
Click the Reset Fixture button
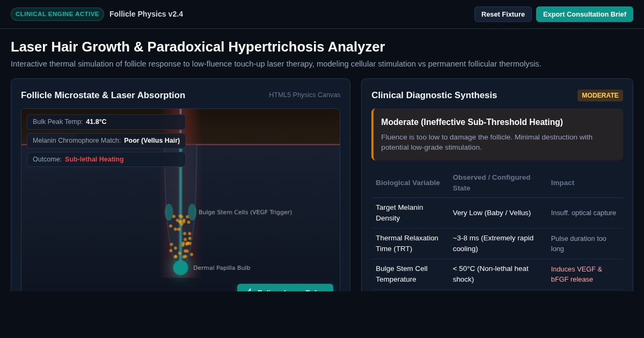coord(503,14)
